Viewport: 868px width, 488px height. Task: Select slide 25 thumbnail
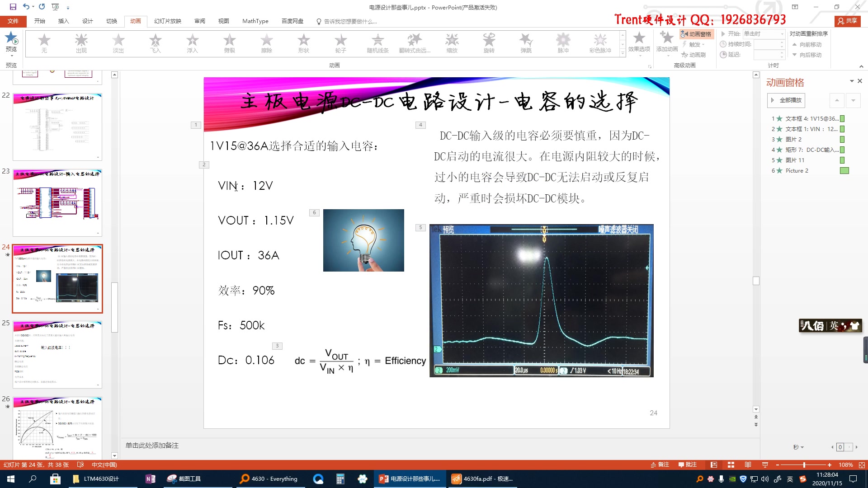57,354
